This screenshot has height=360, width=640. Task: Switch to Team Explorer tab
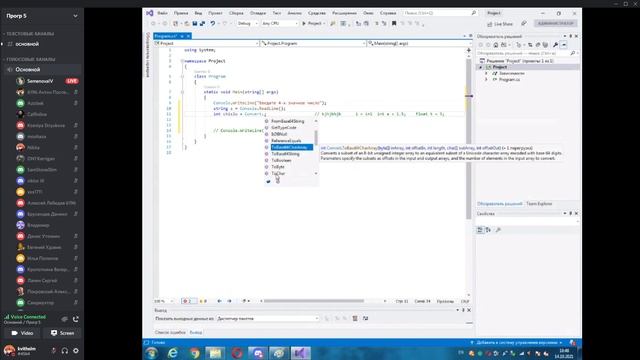539,204
